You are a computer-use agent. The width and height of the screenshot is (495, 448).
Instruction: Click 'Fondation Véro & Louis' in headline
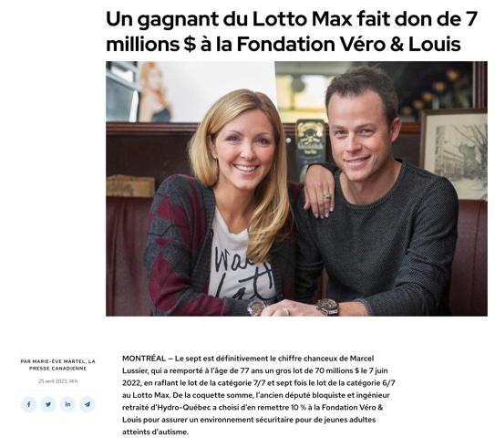tap(348, 44)
